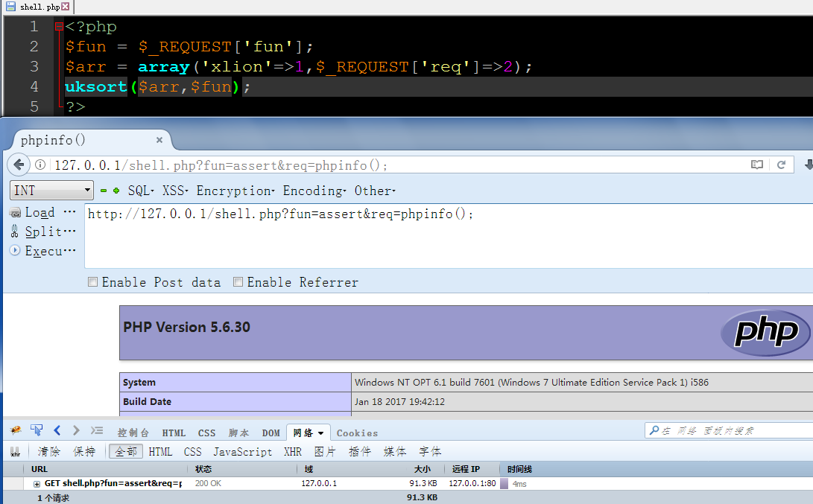The height and width of the screenshot is (504, 813).
Task: Sort by 状态 column header
Action: point(243,469)
